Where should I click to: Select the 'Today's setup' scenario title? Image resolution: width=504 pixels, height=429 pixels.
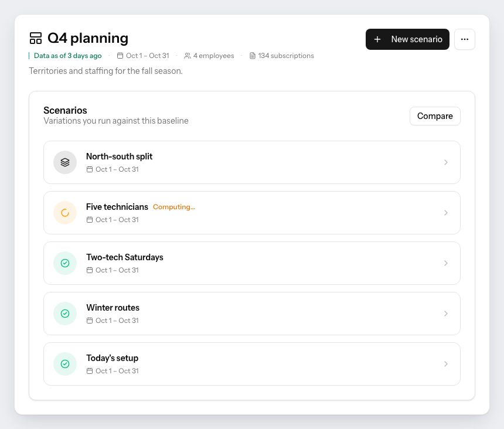pos(112,358)
